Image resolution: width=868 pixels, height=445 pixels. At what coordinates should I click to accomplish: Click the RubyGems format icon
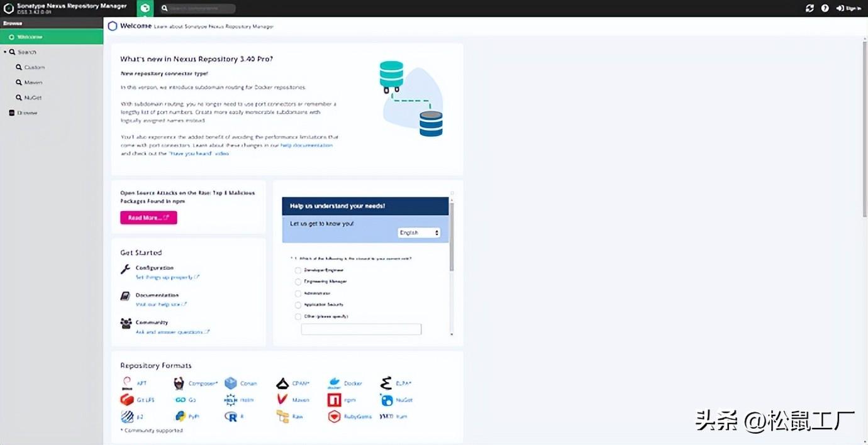point(333,416)
